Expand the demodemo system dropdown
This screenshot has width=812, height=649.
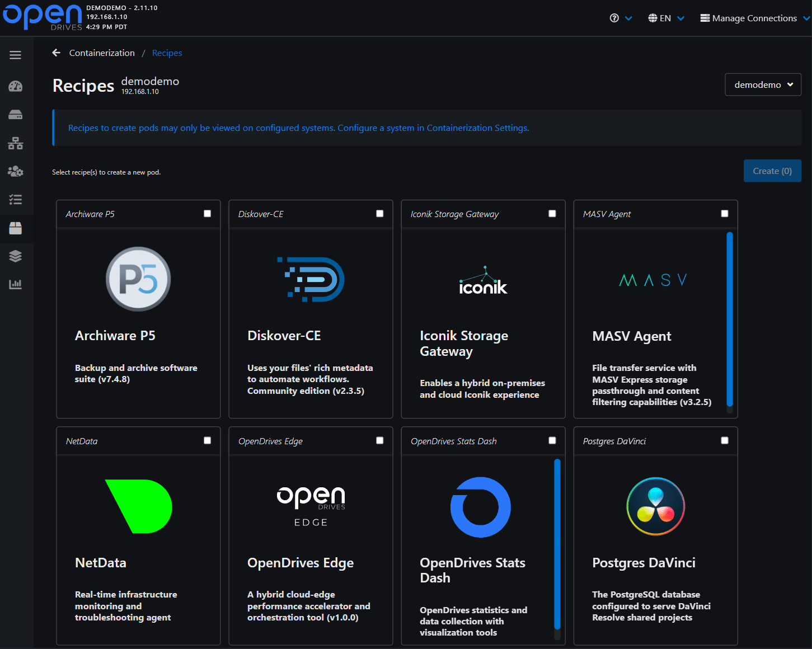click(763, 85)
